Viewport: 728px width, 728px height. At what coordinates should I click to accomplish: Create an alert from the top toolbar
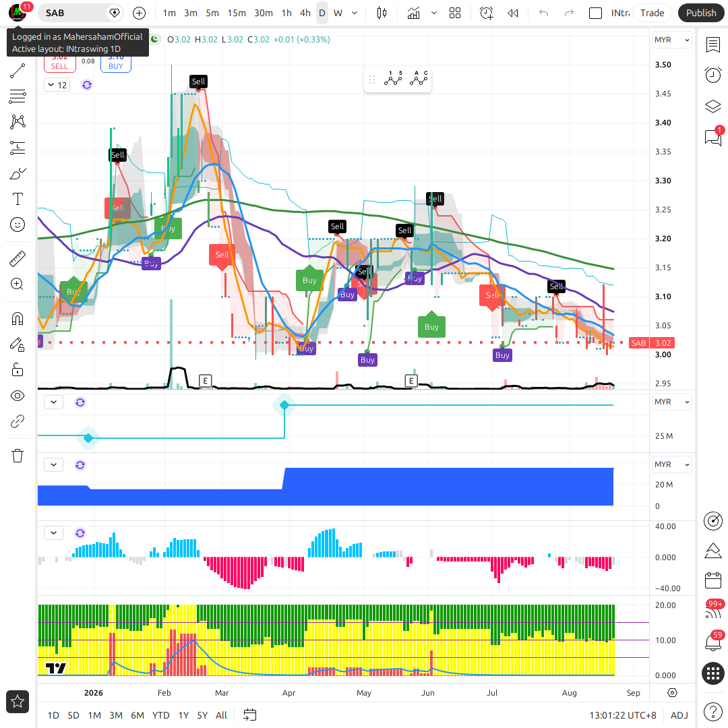[487, 13]
